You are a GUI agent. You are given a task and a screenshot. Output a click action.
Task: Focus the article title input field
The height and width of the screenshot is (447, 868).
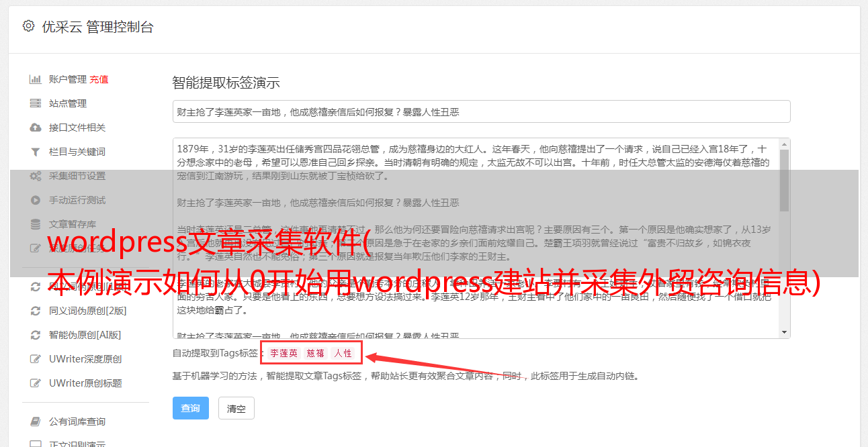(481, 111)
